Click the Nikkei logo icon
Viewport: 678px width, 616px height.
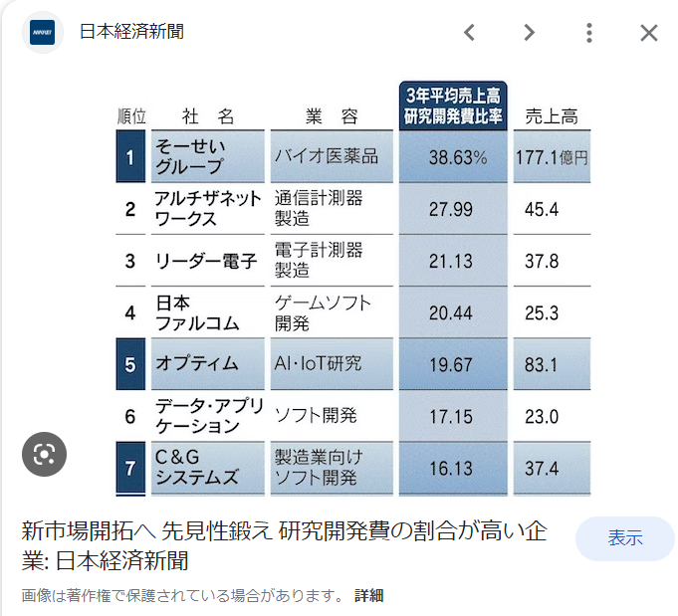click(x=43, y=33)
